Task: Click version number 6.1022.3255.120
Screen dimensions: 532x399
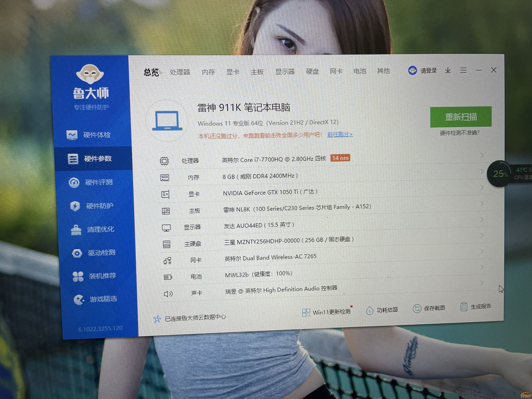Action: click(100, 329)
